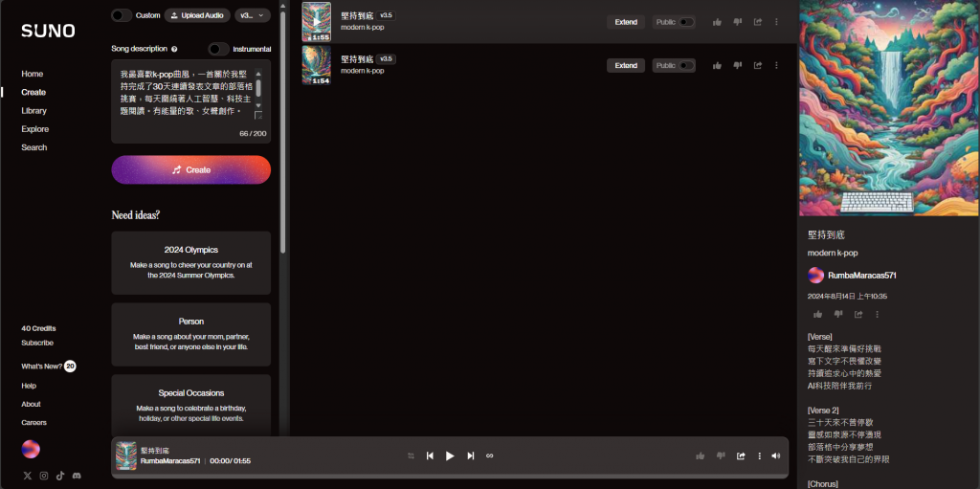
Task: Click thumbs down in the bottom player bar
Action: tap(721, 456)
